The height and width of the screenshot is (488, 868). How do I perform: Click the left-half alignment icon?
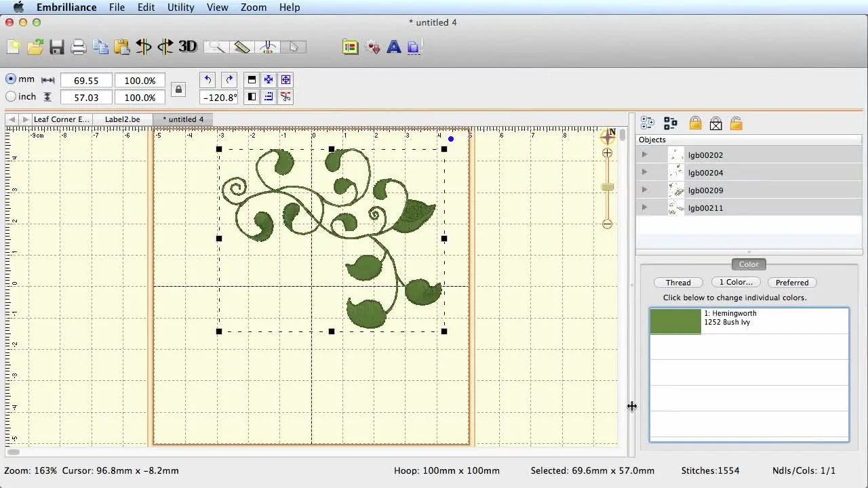click(252, 97)
